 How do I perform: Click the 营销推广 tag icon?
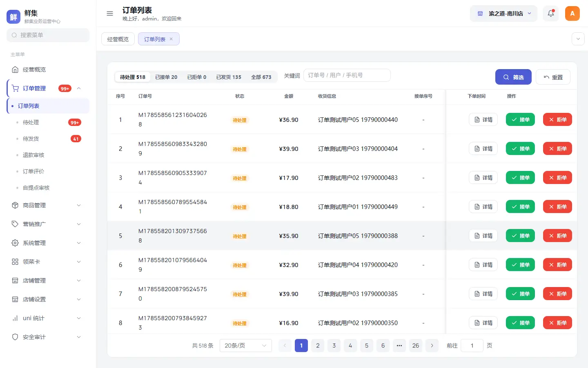coord(15,224)
